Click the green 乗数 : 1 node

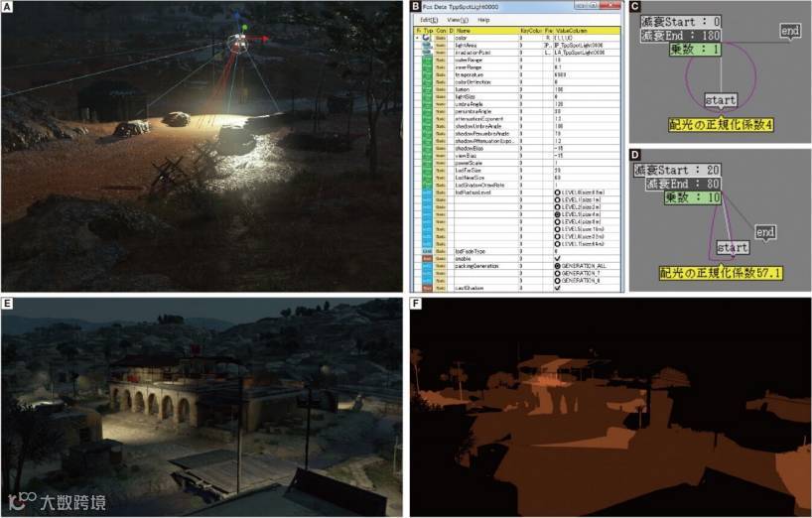pos(695,50)
